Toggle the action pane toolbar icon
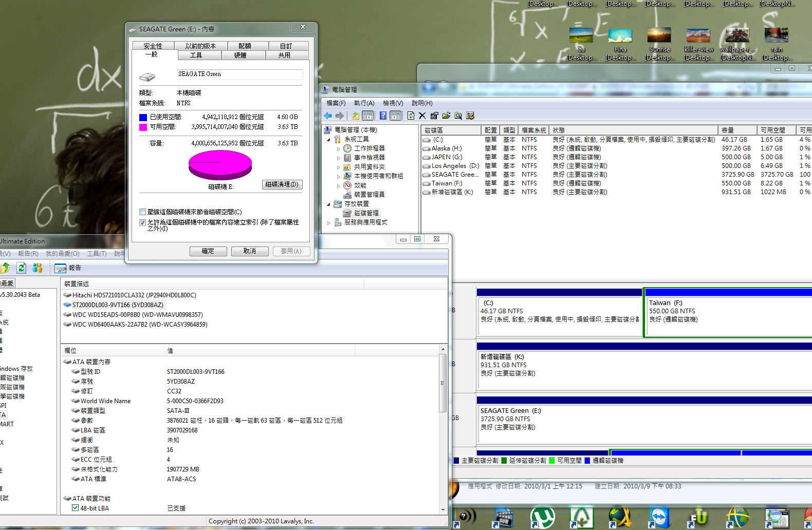Viewport: 812px width, 530px height. tap(396, 116)
